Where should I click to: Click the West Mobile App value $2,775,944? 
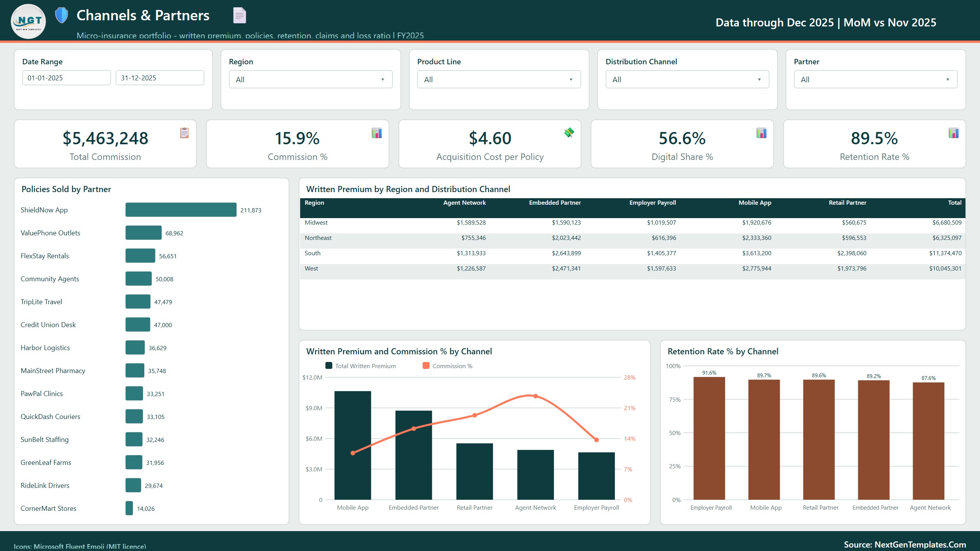[x=756, y=268]
